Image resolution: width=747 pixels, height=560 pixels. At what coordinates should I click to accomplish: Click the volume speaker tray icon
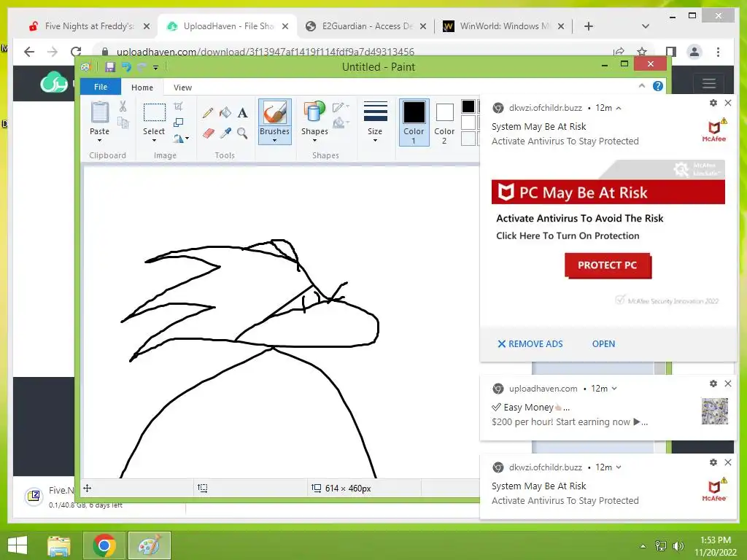pyautogui.click(x=678, y=546)
